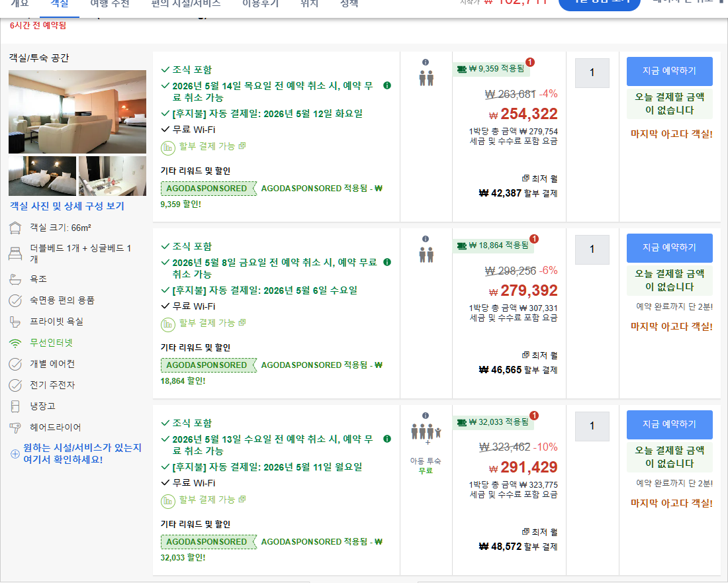Click AGODASPONSORED coupon tag for ₩9,359 discount
Viewport: 728px width, 583px height.
tap(208, 189)
